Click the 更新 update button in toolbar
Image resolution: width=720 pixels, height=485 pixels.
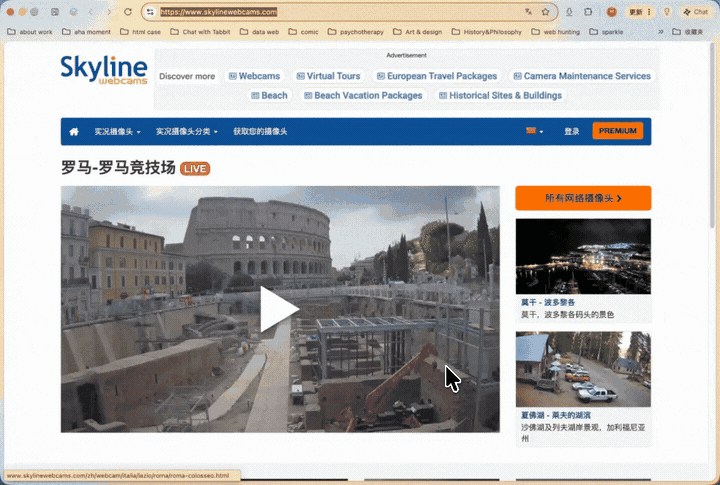640,12
